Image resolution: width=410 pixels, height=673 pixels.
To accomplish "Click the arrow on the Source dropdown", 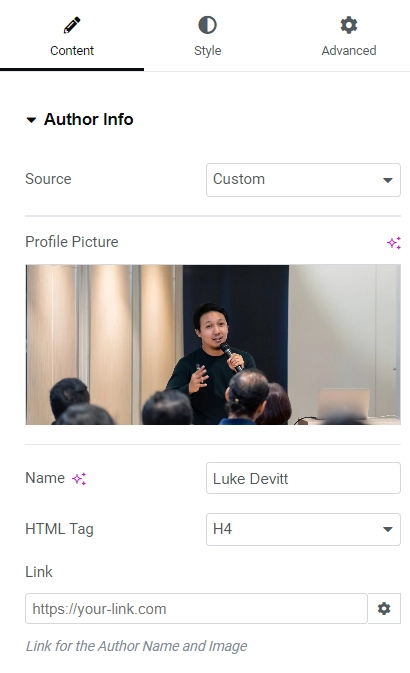I will click(x=388, y=180).
